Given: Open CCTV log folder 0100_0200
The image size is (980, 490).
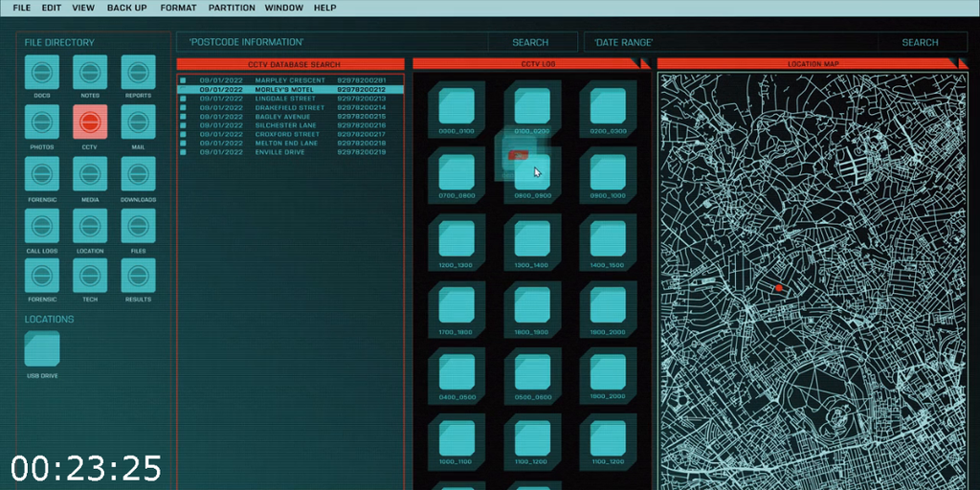Looking at the screenshot, I should click(532, 106).
